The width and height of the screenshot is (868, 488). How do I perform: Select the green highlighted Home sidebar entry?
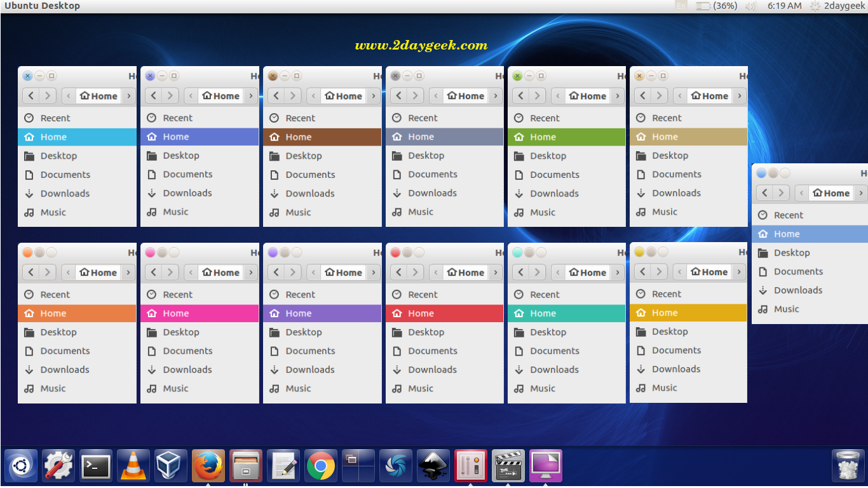pyautogui.click(x=566, y=137)
